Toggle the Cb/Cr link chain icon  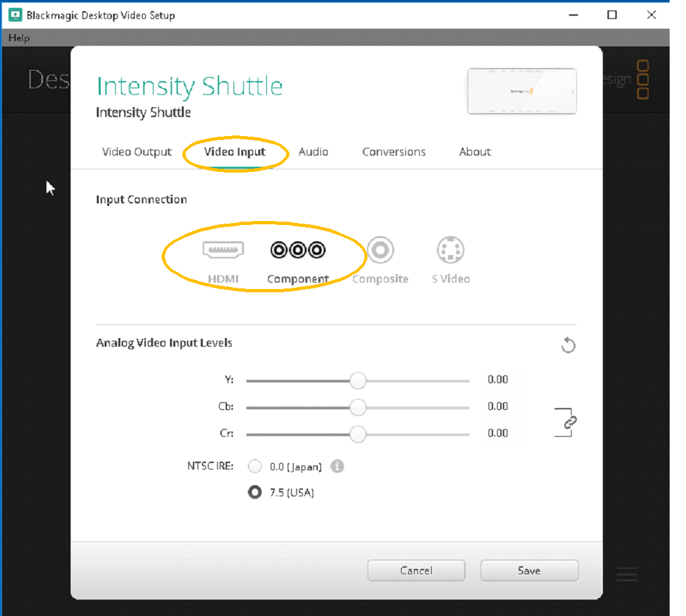pyautogui.click(x=570, y=422)
